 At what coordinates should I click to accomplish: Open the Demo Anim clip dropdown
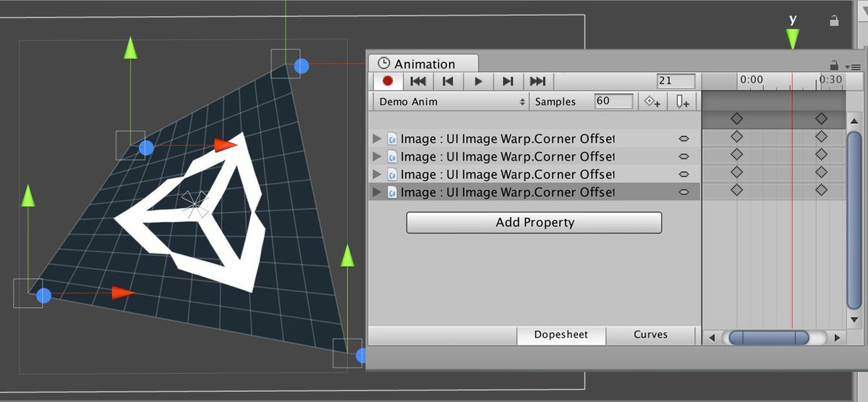(451, 102)
